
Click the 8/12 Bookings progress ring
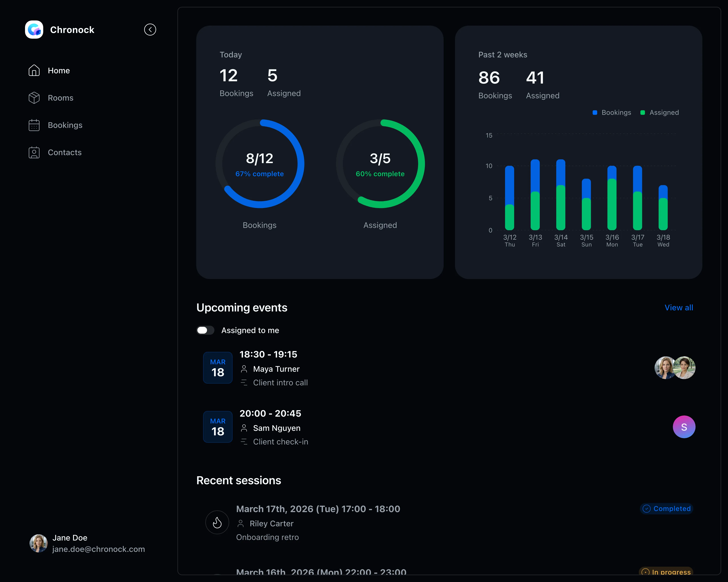point(260,164)
